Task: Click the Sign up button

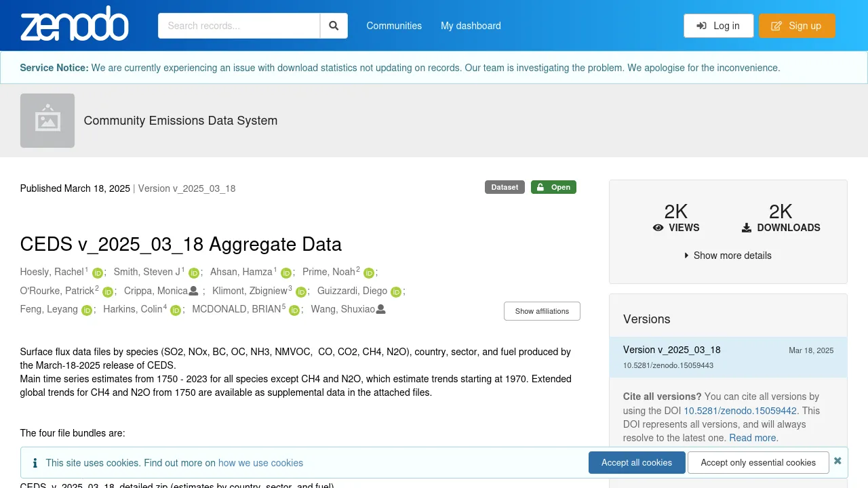Action: click(x=796, y=26)
